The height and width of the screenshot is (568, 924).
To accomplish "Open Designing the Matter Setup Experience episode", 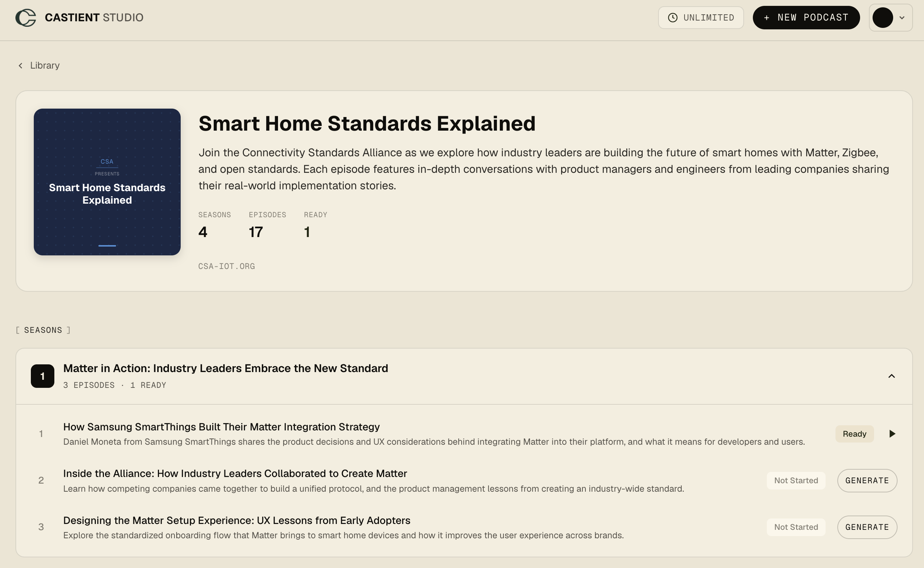I will (x=237, y=520).
